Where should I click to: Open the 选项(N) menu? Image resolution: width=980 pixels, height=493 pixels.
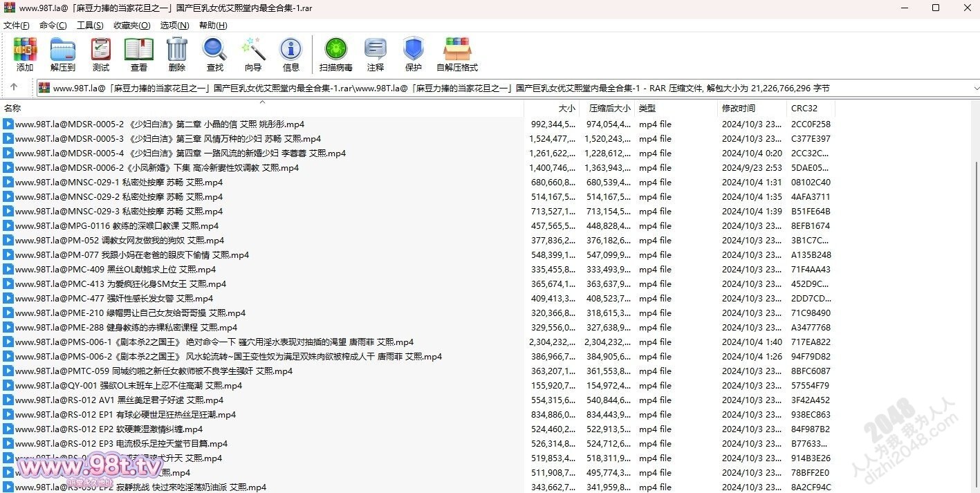point(174,26)
